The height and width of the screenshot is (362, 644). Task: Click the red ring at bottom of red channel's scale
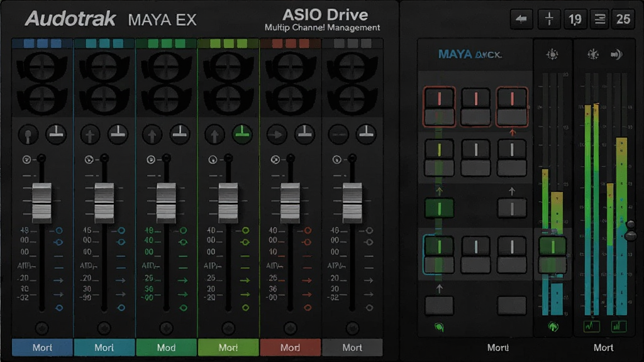(x=307, y=307)
